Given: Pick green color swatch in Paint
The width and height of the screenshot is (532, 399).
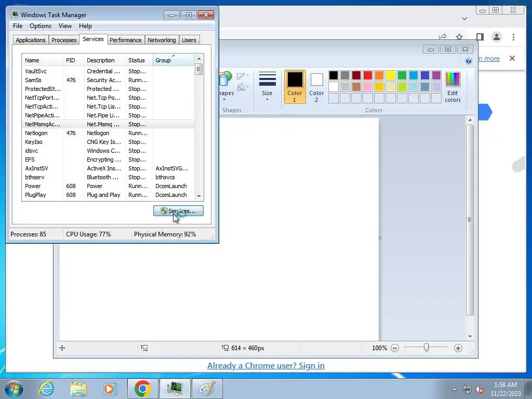Looking at the screenshot, I should 402,75.
